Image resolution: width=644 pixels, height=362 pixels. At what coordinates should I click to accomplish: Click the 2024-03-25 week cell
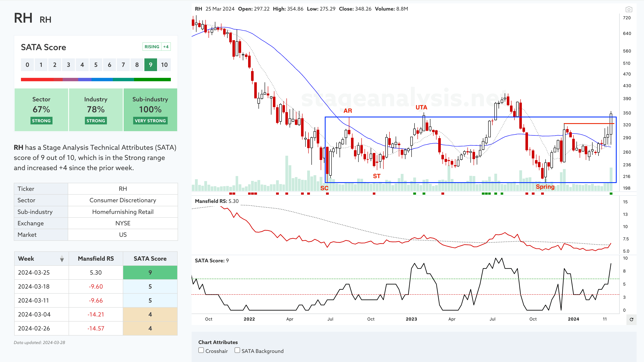pos(41,273)
